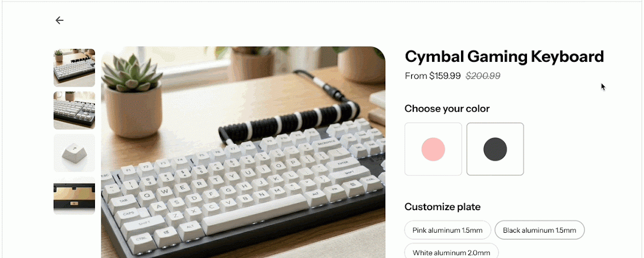The height and width of the screenshot is (258, 644).
Task: Click the Choose your color heading
Action: coord(447,109)
